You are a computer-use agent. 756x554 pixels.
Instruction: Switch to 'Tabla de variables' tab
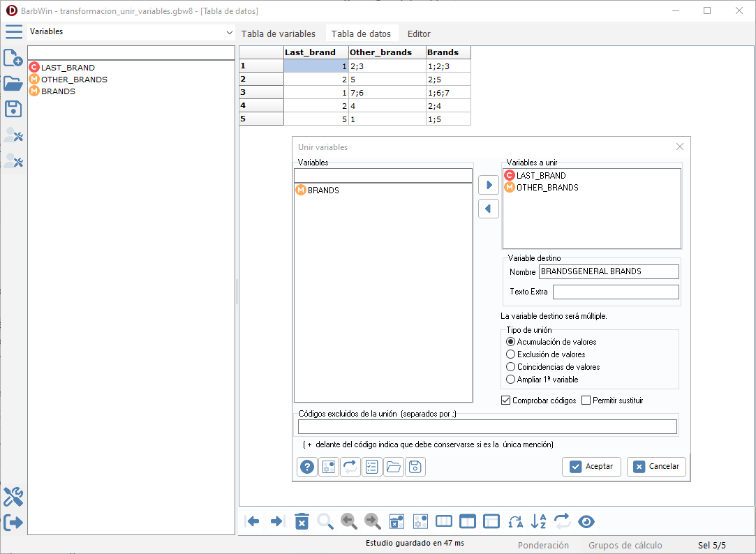pos(278,33)
